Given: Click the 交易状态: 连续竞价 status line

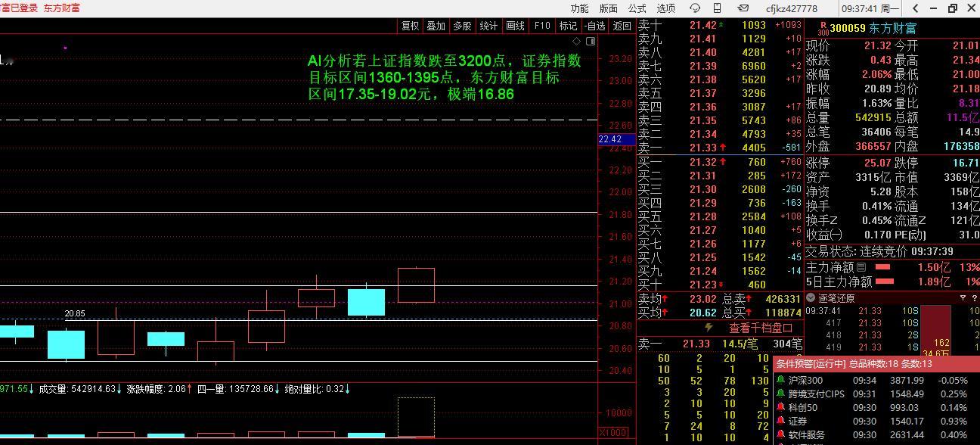Looking at the screenshot, I should pyautogui.click(x=879, y=251).
